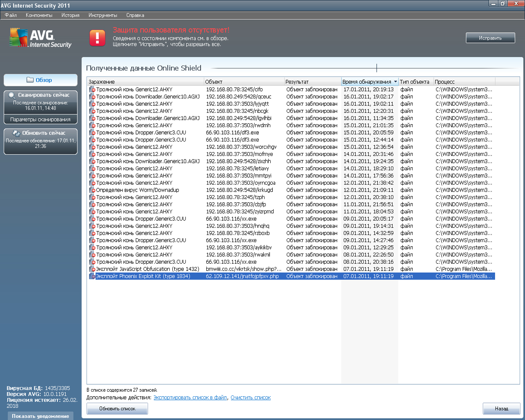This screenshot has height=420, width=525.
Task: Click icon beside JavaScript Obfuscation exploit row
Action: tap(92, 269)
